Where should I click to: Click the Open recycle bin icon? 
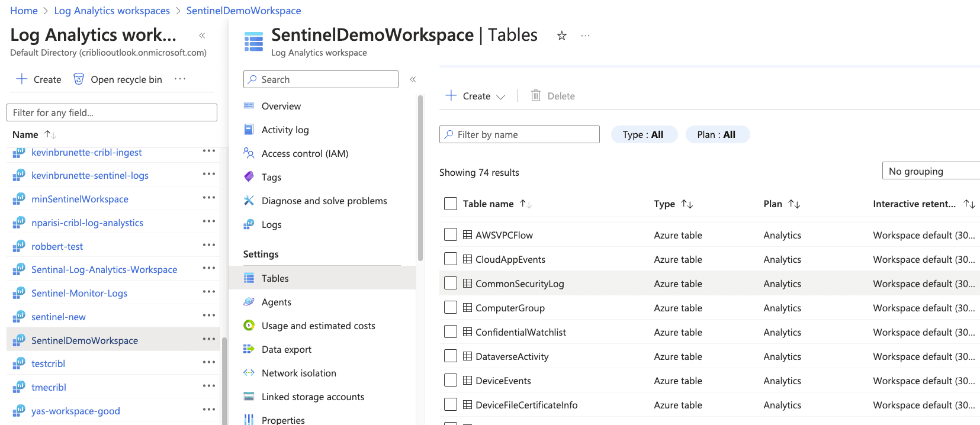click(79, 79)
